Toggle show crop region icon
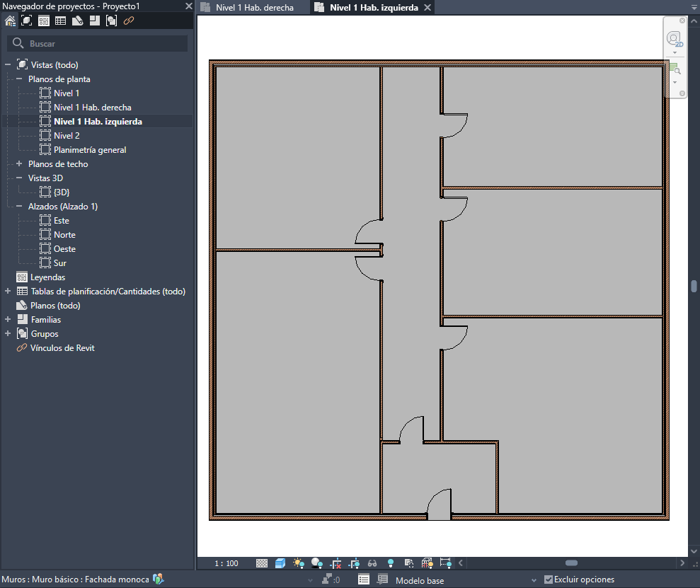The height and width of the screenshot is (588, 700). (354, 563)
